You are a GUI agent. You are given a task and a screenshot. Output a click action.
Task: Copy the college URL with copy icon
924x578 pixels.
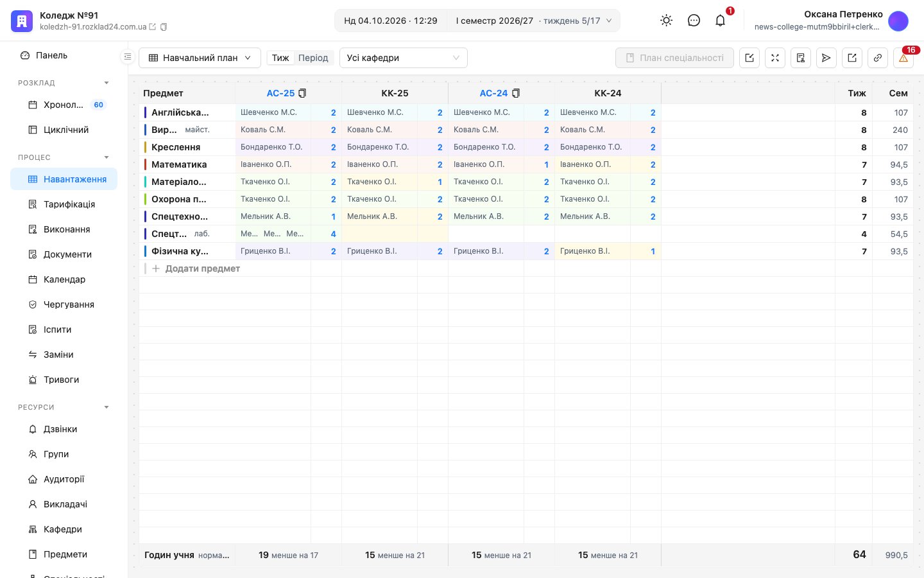(x=164, y=27)
